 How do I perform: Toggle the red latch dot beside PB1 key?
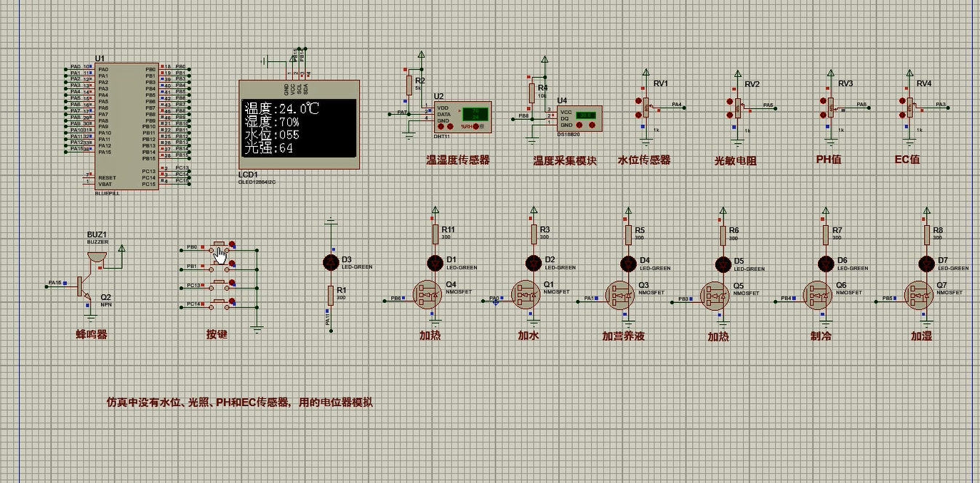pos(232,263)
